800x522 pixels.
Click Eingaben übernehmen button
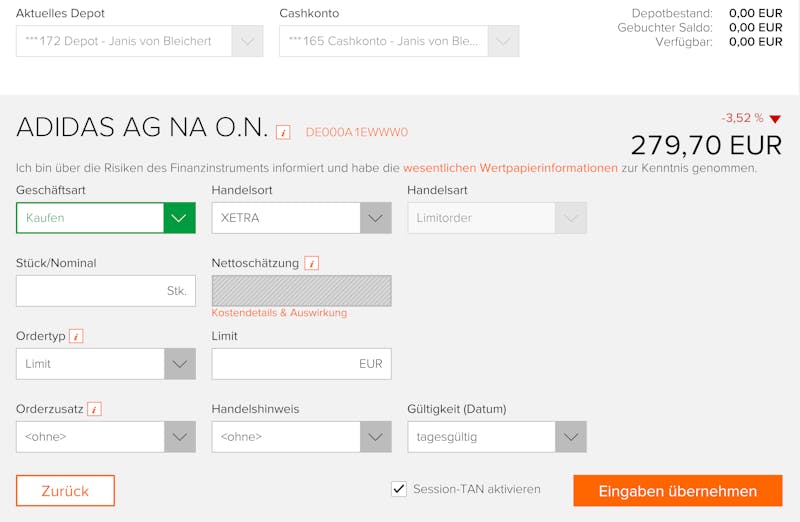tap(678, 491)
